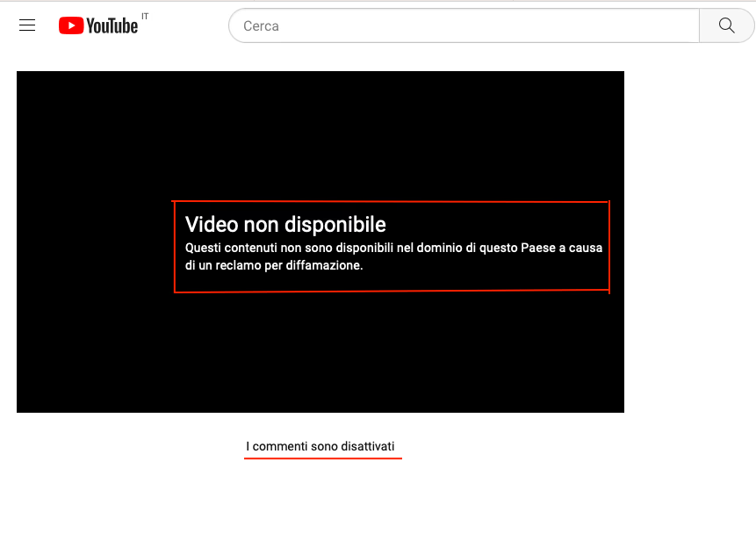The height and width of the screenshot is (555, 756).
Task: Focus the Cerca search field
Action: point(463,26)
